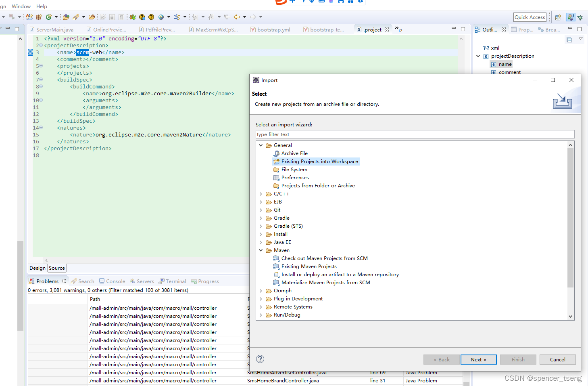The image size is (588, 386).
Task: Cancel the Import wizard
Action: 557,359
